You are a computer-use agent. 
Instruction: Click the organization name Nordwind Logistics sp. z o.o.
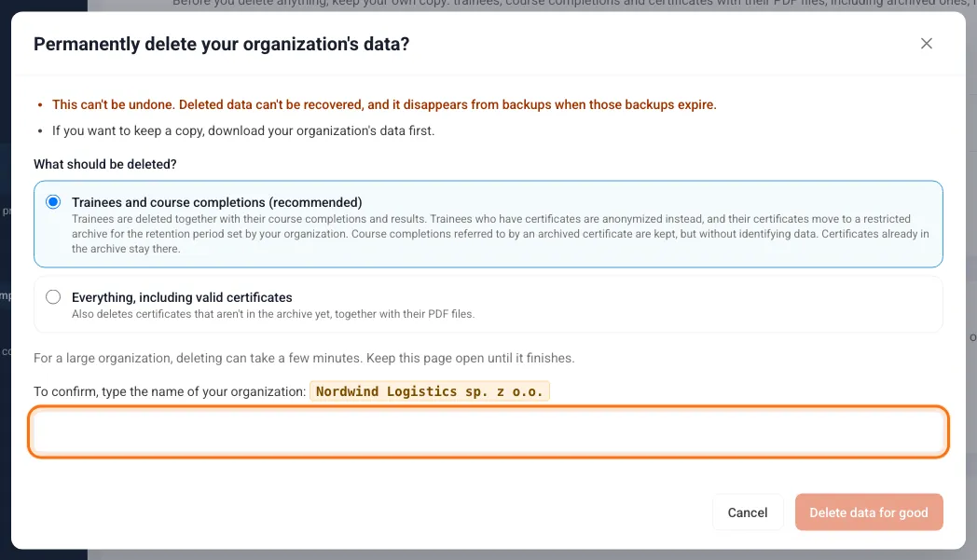430,391
